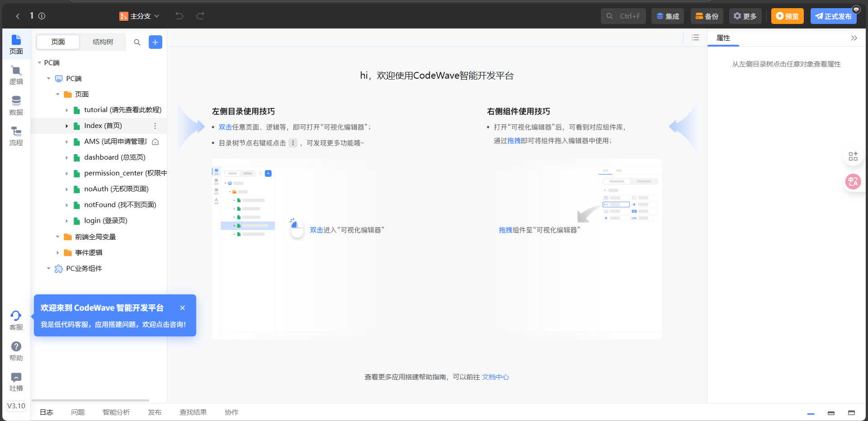
Task: Click the blue plus add-page button
Action: 156,42
